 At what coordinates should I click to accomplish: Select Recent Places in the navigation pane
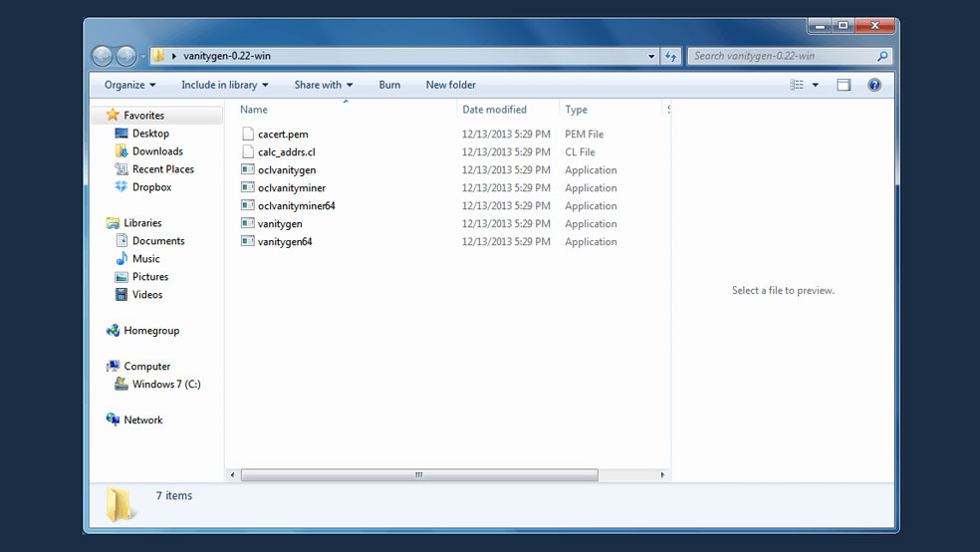point(163,168)
